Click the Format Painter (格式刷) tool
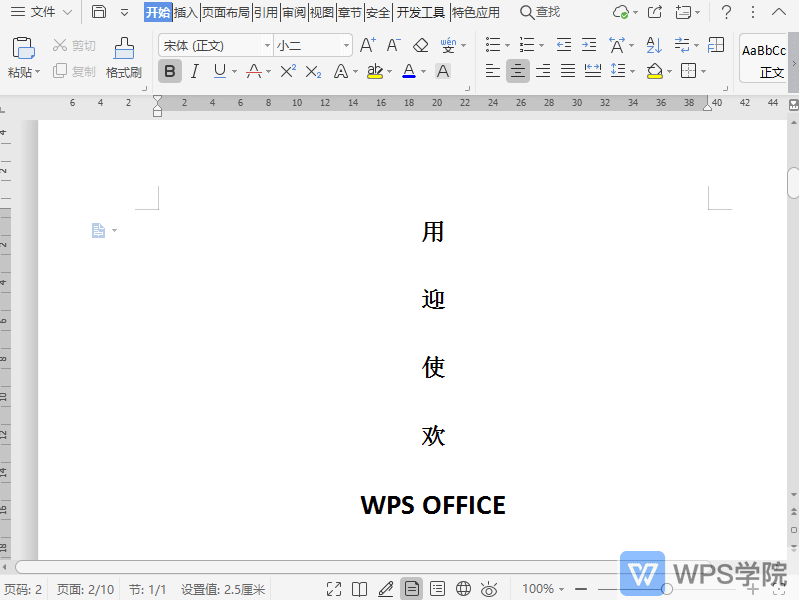The height and width of the screenshot is (600, 799). coord(124,58)
